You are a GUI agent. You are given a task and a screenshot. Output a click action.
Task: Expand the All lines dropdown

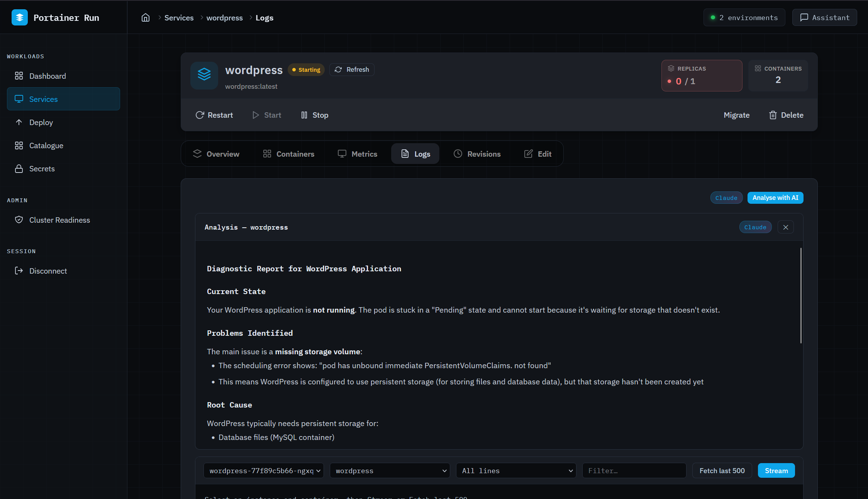[x=516, y=471]
